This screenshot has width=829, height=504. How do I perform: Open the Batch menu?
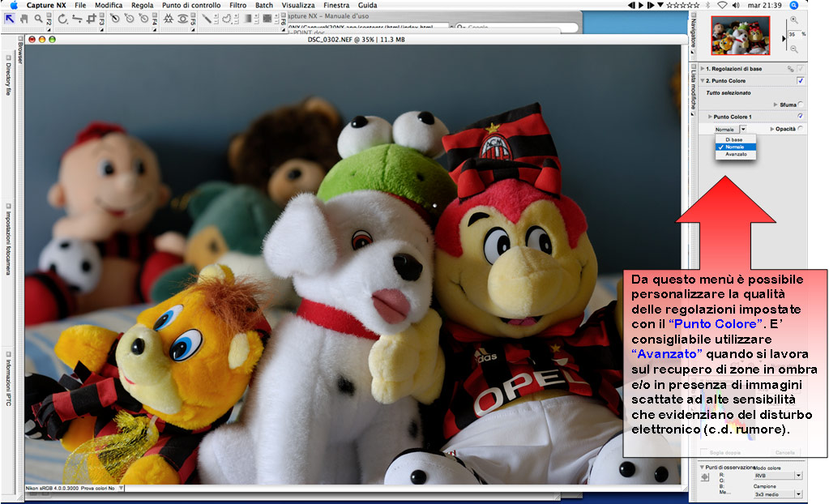[x=264, y=6]
